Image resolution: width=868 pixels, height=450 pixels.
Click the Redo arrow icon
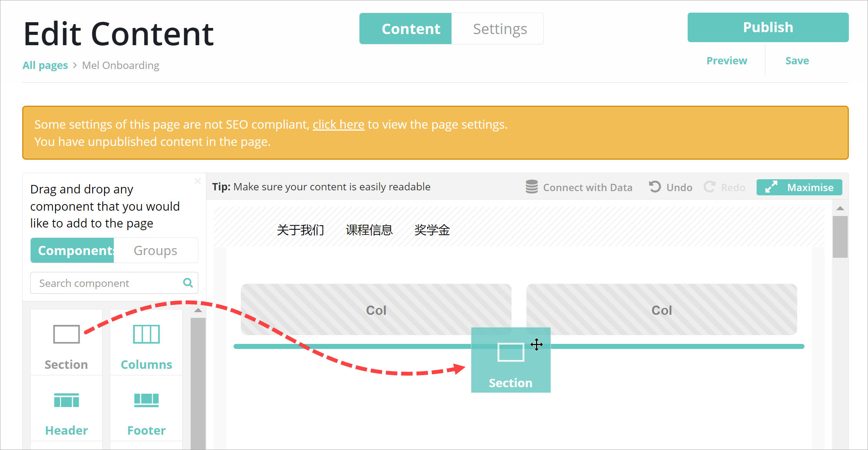coord(709,187)
